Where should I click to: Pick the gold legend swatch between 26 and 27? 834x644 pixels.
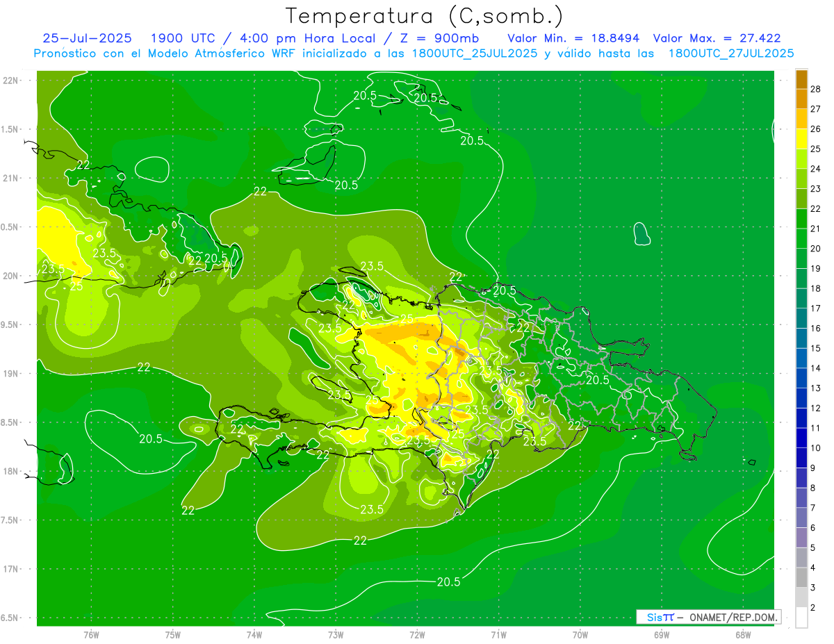[801, 119]
